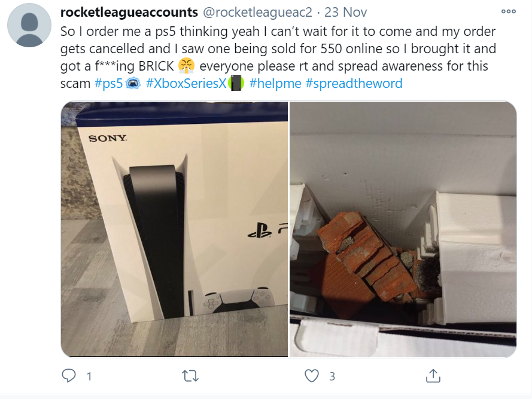View the Sony PS5 box photo
Viewport: 532px width, 399px height.
(174, 229)
